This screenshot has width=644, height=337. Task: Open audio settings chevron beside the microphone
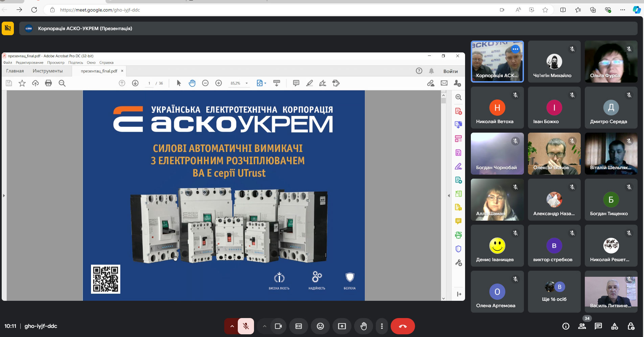click(232, 326)
